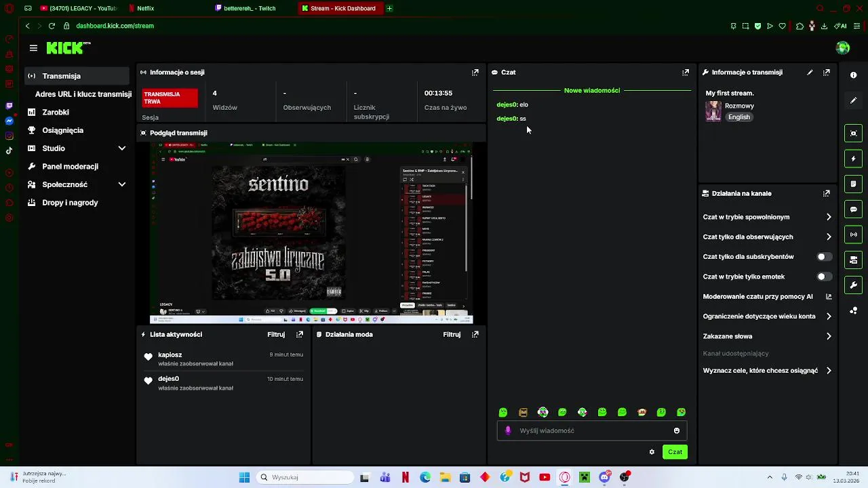Toggle the lightning activity widget in right toolbar
This screenshot has height=488, width=868.
click(x=854, y=159)
